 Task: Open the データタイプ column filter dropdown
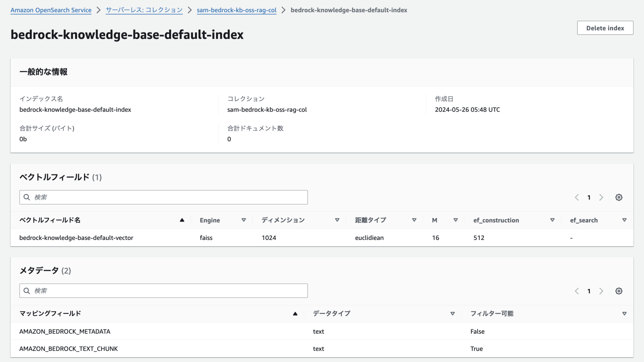[453, 314]
